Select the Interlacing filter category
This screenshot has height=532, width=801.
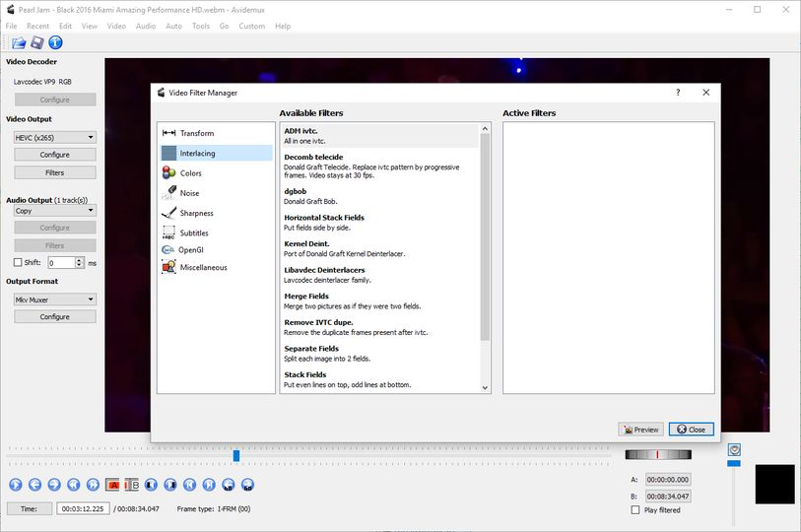coord(216,153)
